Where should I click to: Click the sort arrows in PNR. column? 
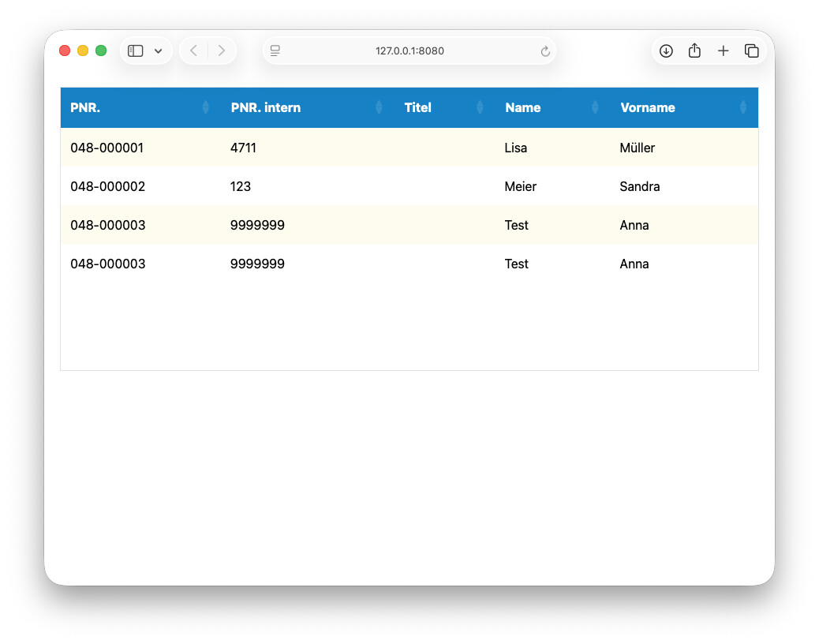(x=206, y=107)
